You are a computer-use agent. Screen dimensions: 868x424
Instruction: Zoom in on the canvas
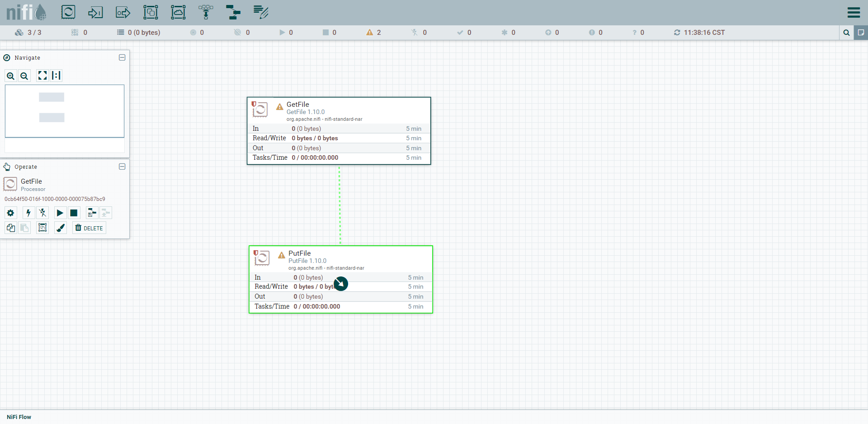(11, 76)
